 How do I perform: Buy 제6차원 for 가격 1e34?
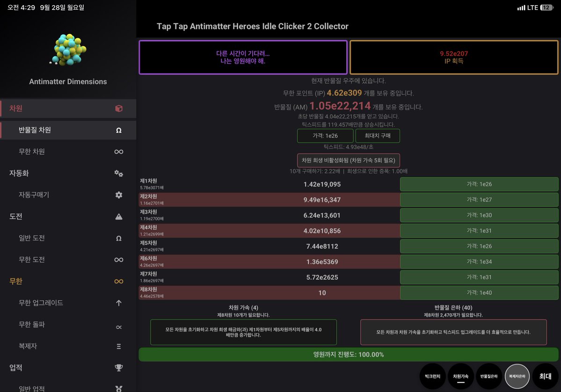coord(479,261)
